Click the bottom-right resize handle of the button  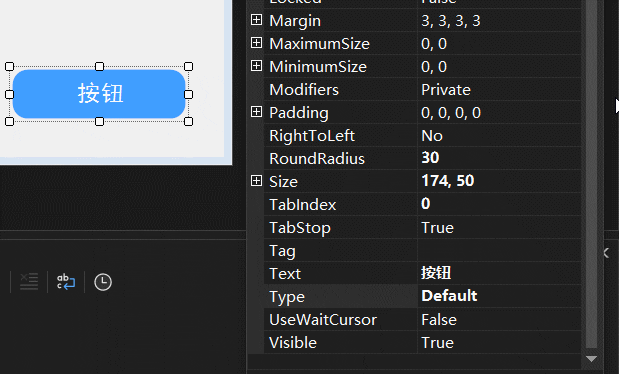tap(189, 122)
